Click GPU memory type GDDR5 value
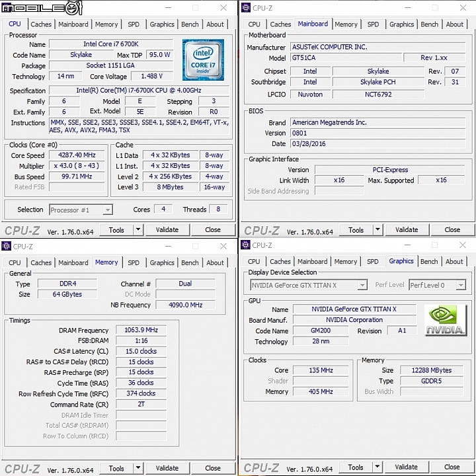476x476 pixels. (x=431, y=381)
